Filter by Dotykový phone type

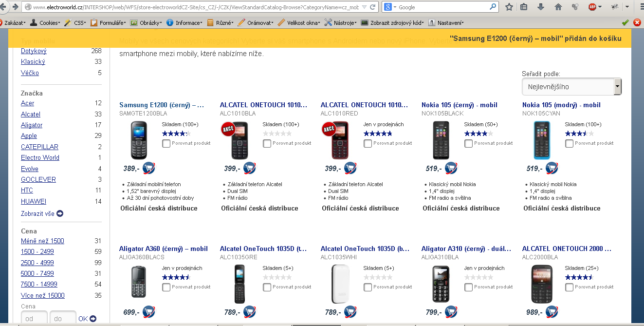coord(34,51)
